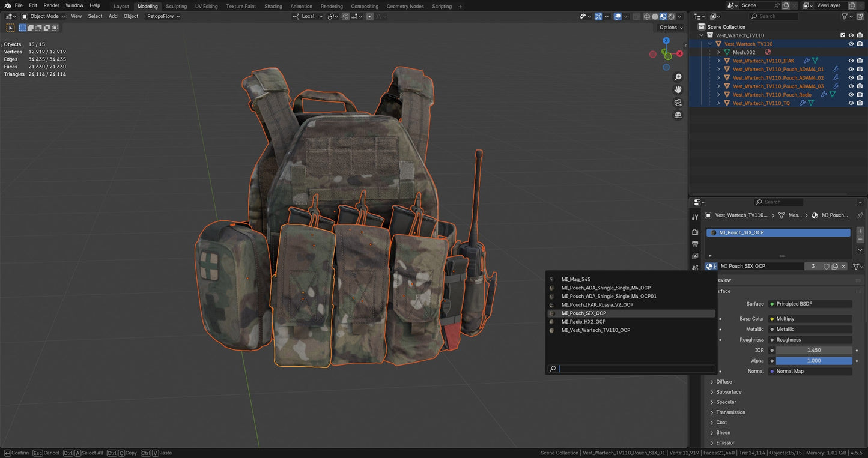Viewport: 868px width, 458px height.
Task: Activate Proportional Editing in the header
Action: (369, 16)
